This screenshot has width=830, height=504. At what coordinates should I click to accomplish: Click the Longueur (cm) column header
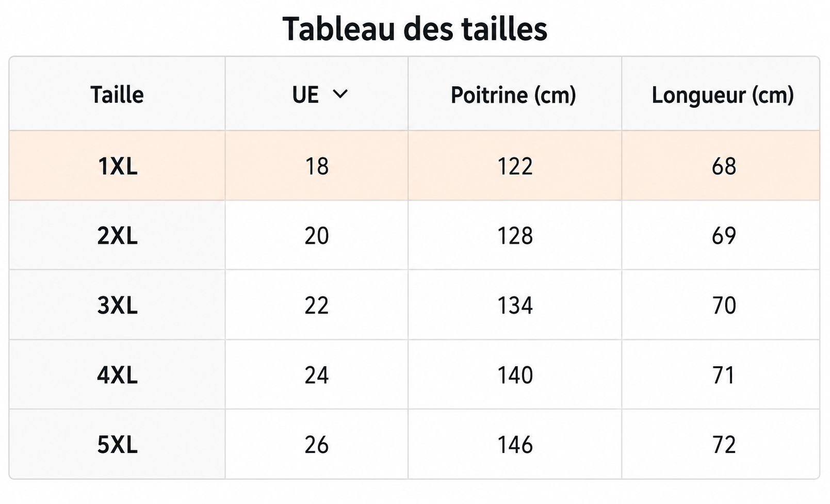coord(721,94)
